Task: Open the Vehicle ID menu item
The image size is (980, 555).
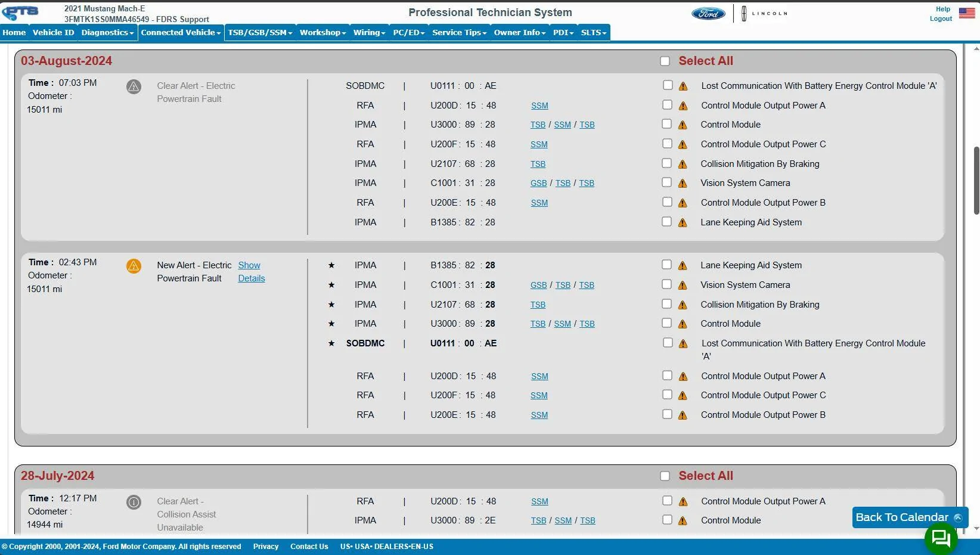Action: click(54, 33)
